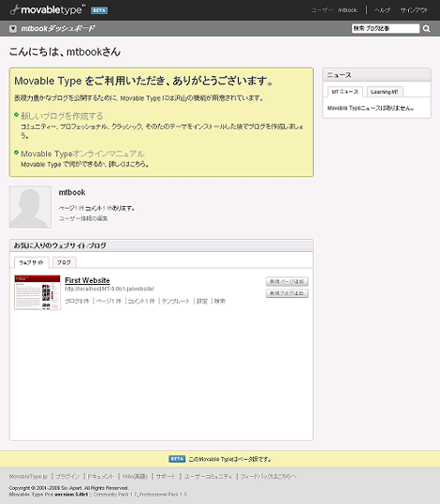The width and height of the screenshot is (440, 504).
Task: Open the dashboard dropdown arrow menu
Action: [x=13, y=29]
